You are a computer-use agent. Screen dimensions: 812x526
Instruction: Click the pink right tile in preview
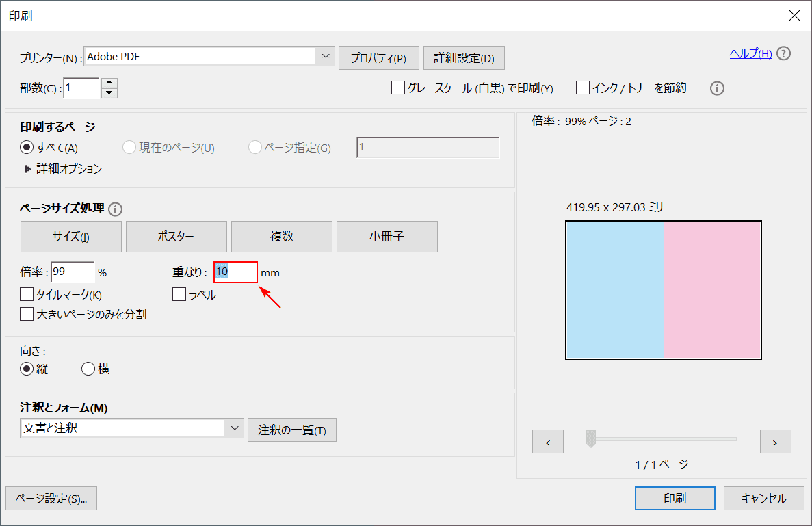point(712,291)
